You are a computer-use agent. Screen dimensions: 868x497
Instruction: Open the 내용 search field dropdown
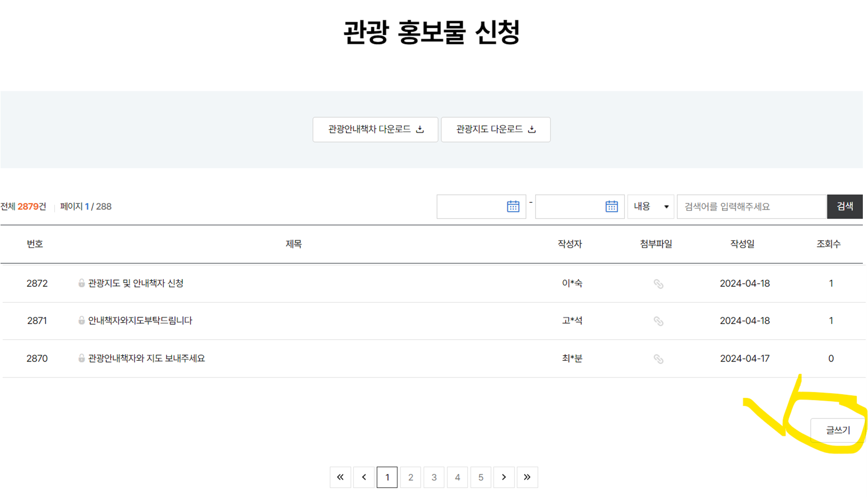coord(650,206)
